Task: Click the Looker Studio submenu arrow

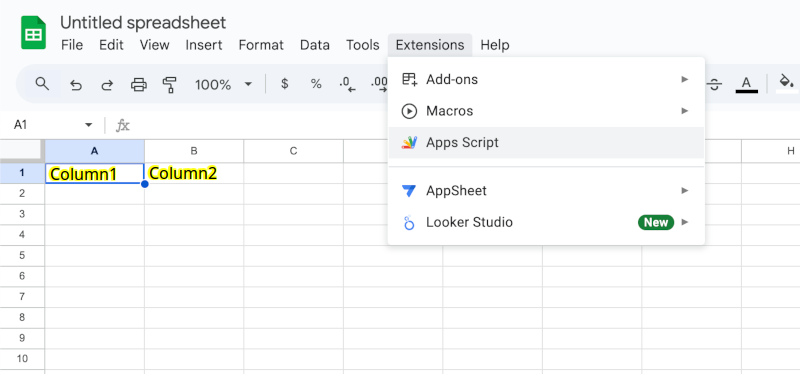Action: [x=685, y=222]
